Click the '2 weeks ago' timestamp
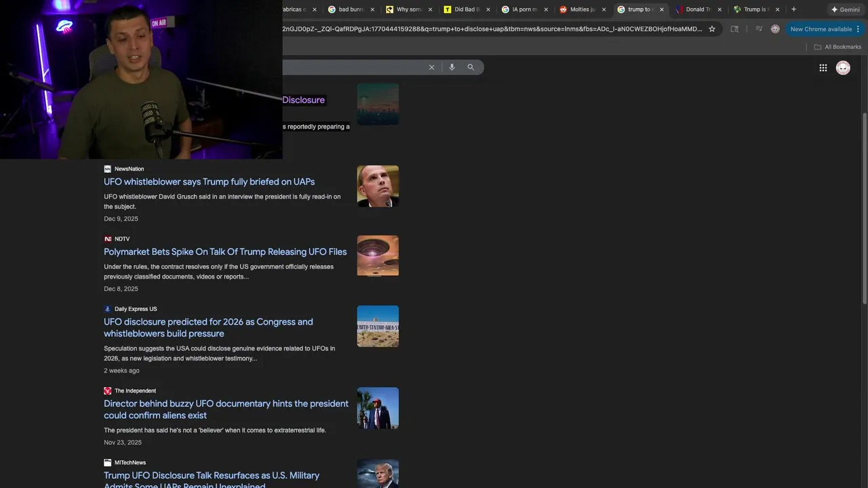 [121, 371]
